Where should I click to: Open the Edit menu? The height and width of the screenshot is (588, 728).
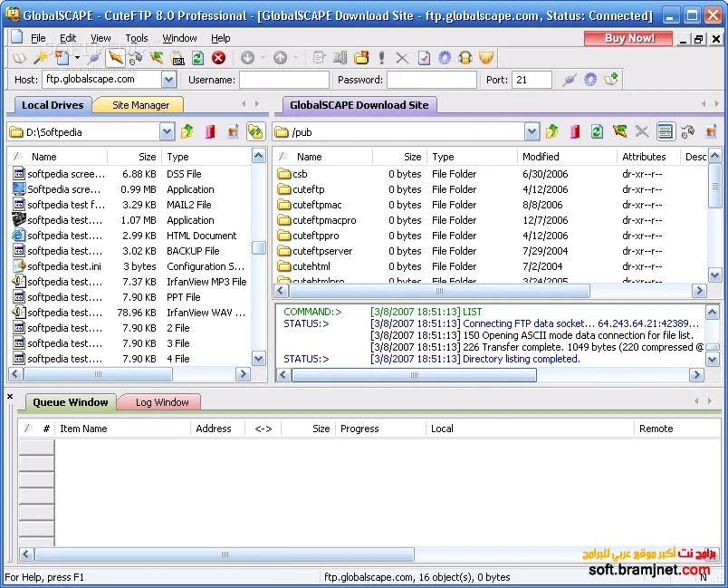[x=68, y=38]
